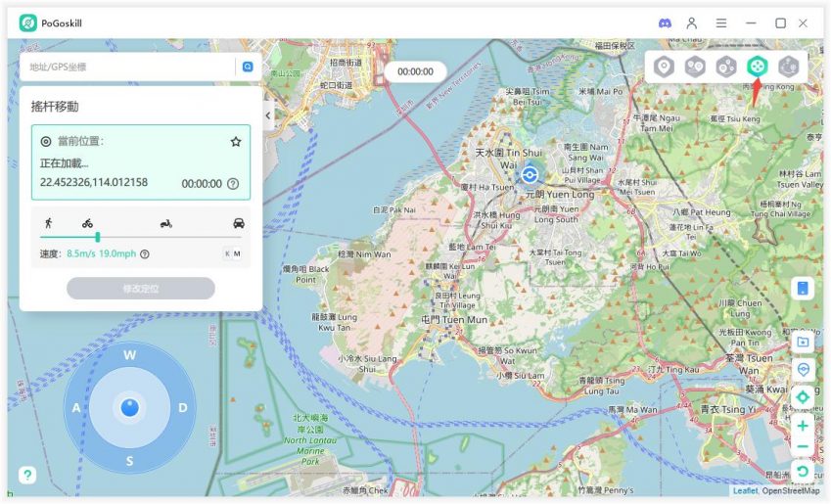Select the joystick mode icon
Image resolution: width=831 pixels, height=504 pixels.
(x=757, y=67)
